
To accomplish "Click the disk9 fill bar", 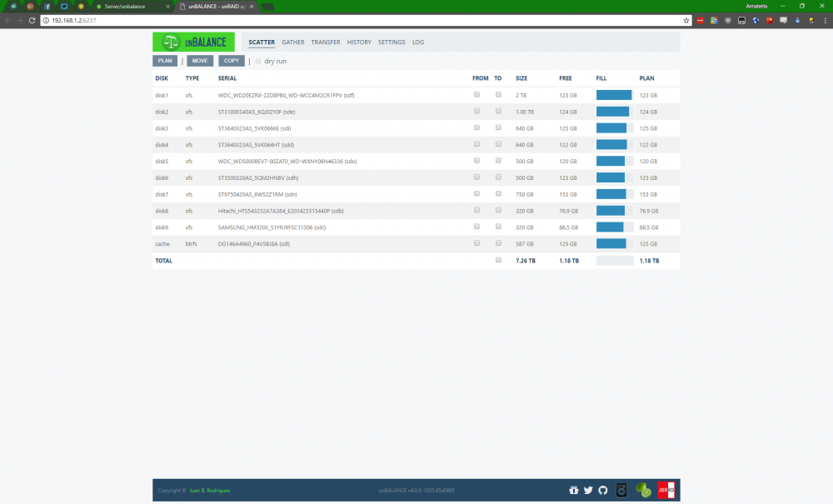I will pos(615,227).
